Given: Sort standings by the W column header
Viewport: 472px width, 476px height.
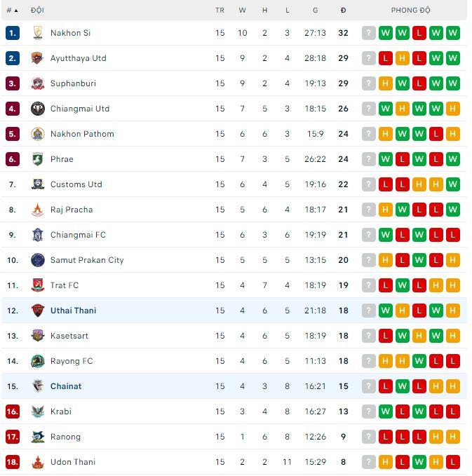Looking at the screenshot, I should pyautogui.click(x=243, y=11).
